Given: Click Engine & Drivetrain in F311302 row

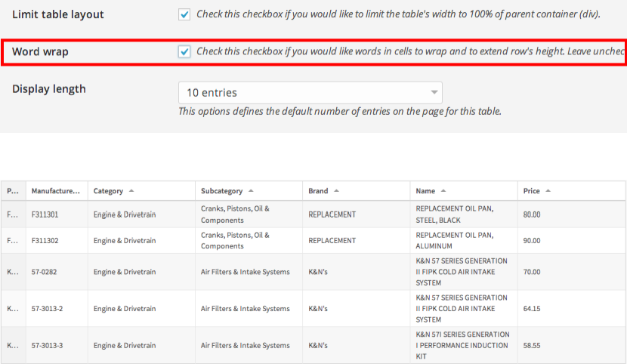Looking at the screenshot, I should pyautogui.click(x=125, y=241).
